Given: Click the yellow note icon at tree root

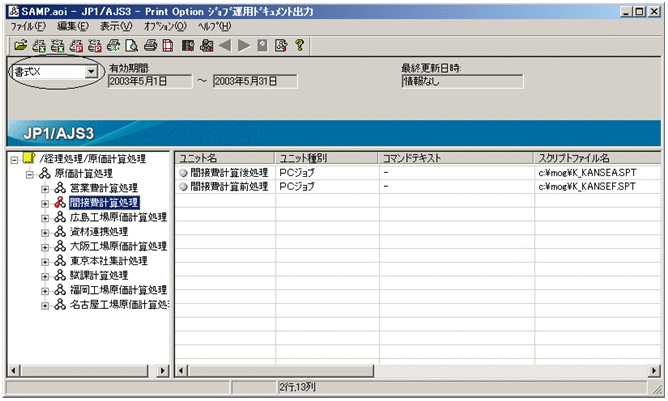Looking at the screenshot, I should [x=28, y=158].
